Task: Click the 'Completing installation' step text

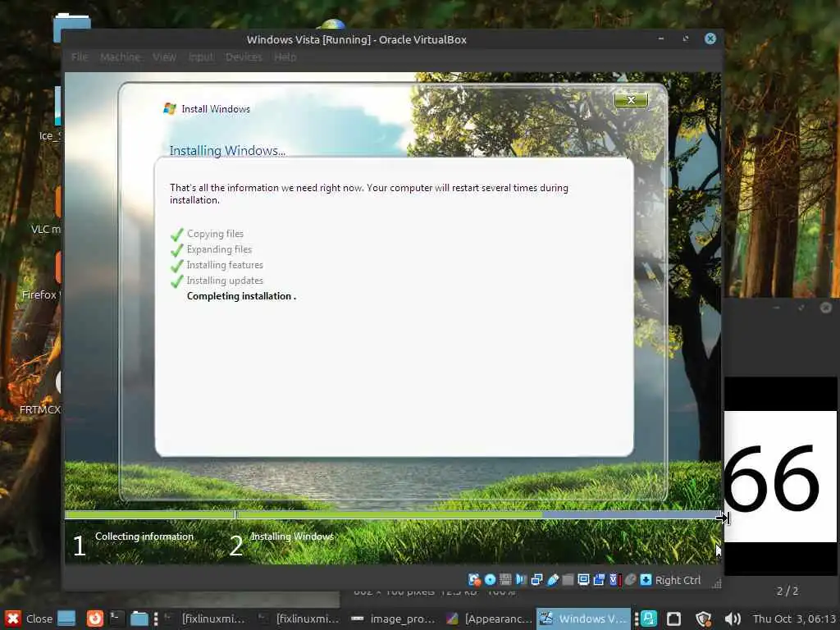Action: [241, 295]
